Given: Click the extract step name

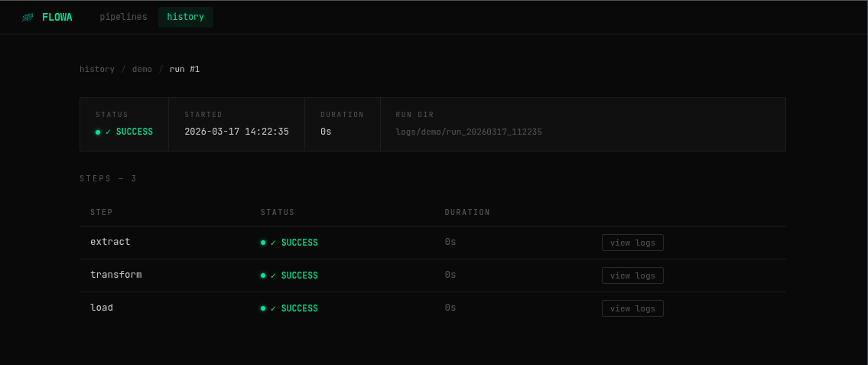Looking at the screenshot, I should (110, 242).
